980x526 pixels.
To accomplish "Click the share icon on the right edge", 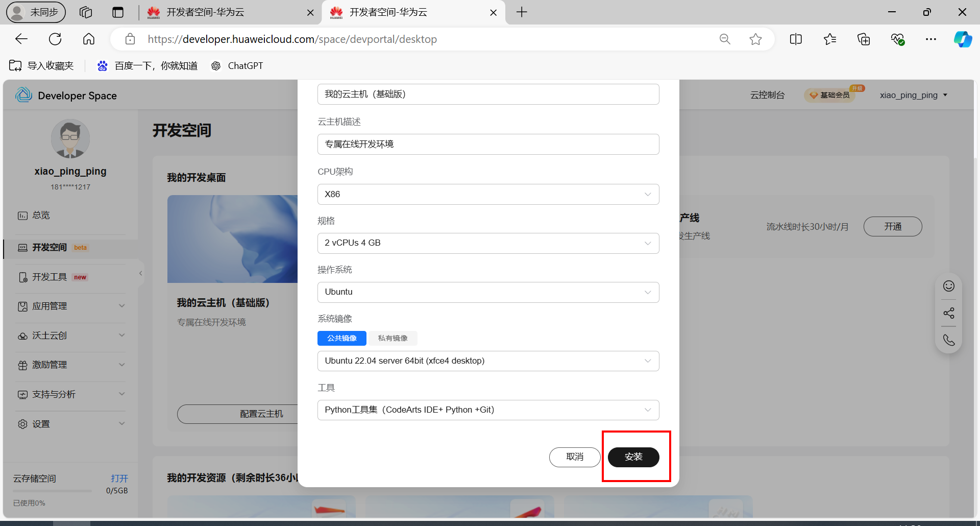I will pos(948,313).
